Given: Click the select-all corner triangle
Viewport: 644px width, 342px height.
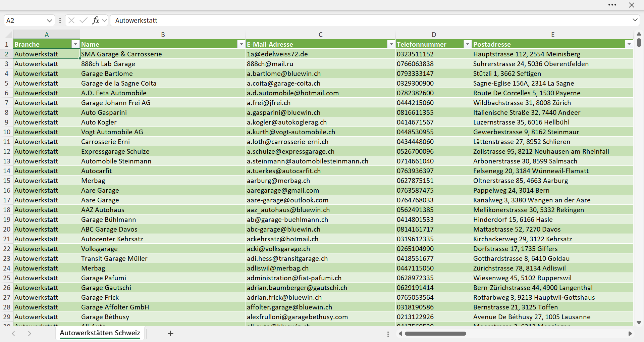Looking at the screenshot, I should pos(8,34).
